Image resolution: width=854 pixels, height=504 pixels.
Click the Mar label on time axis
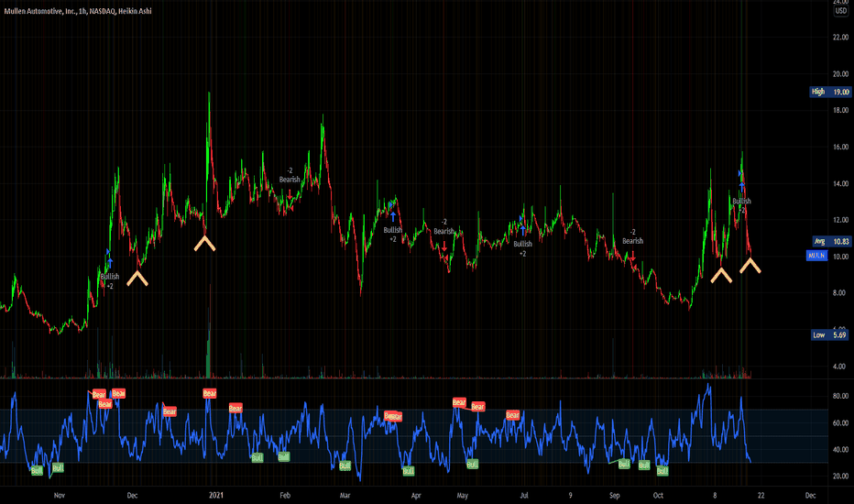[x=345, y=495]
